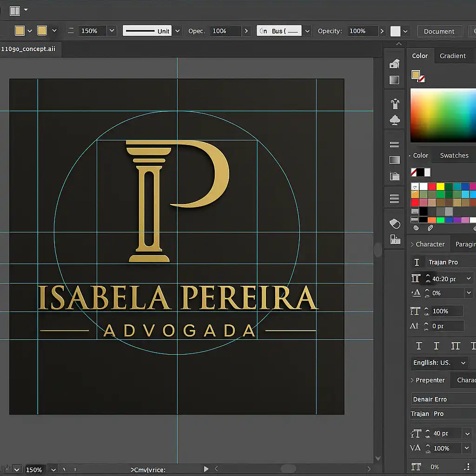Open the fill color dropdown arrow

pos(30,31)
